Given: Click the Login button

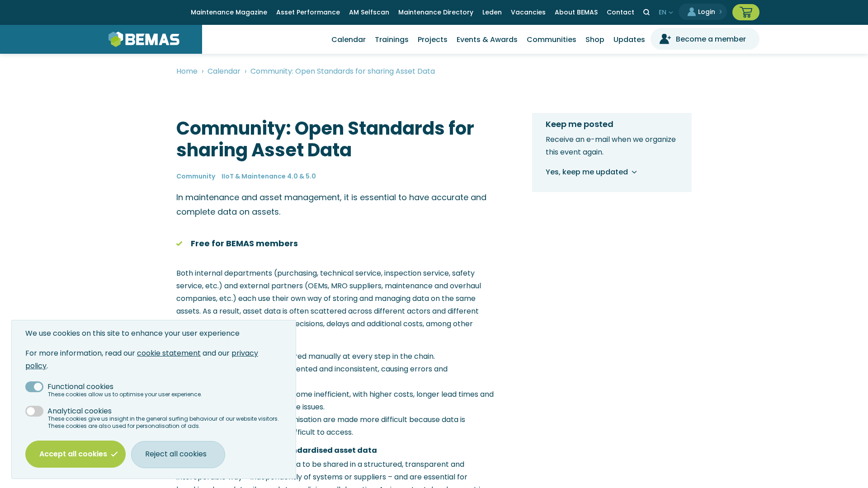Looking at the screenshot, I should tap(703, 12).
